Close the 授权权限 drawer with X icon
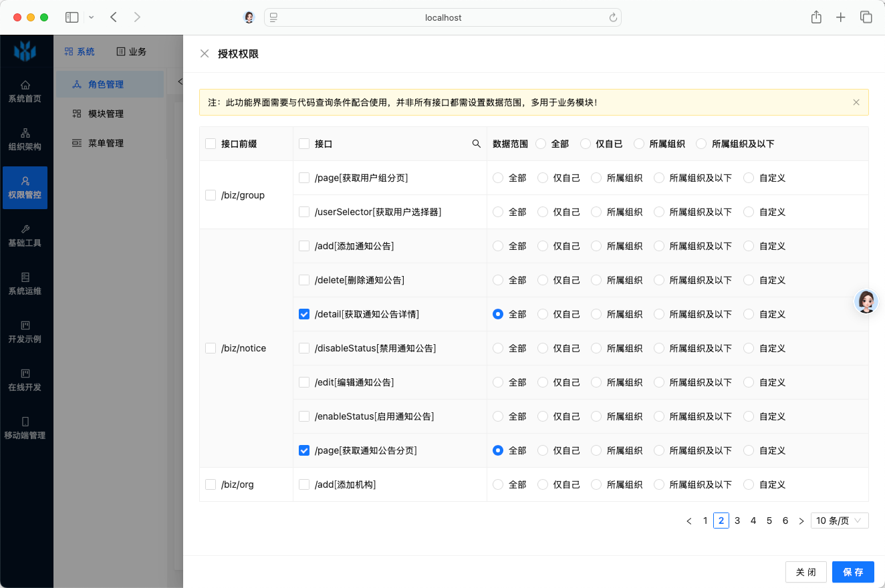 (x=205, y=53)
